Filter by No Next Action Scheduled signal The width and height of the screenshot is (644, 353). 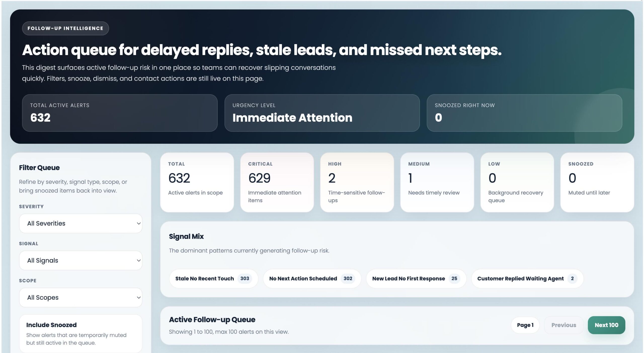click(312, 279)
